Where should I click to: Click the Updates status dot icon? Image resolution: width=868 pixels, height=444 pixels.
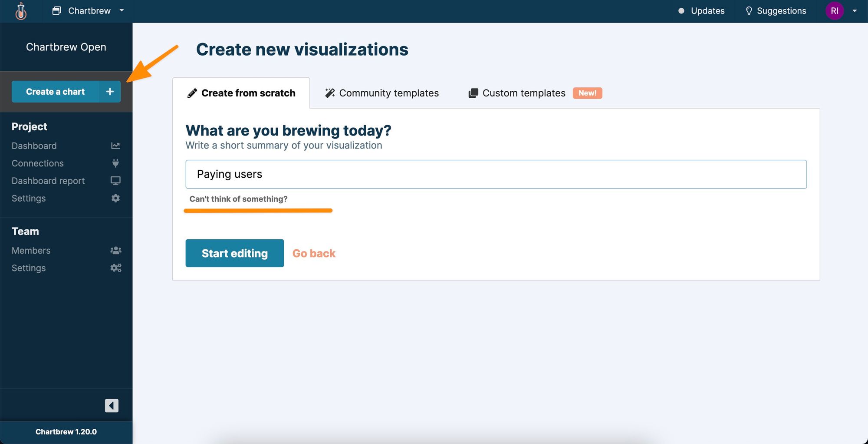click(x=681, y=10)
